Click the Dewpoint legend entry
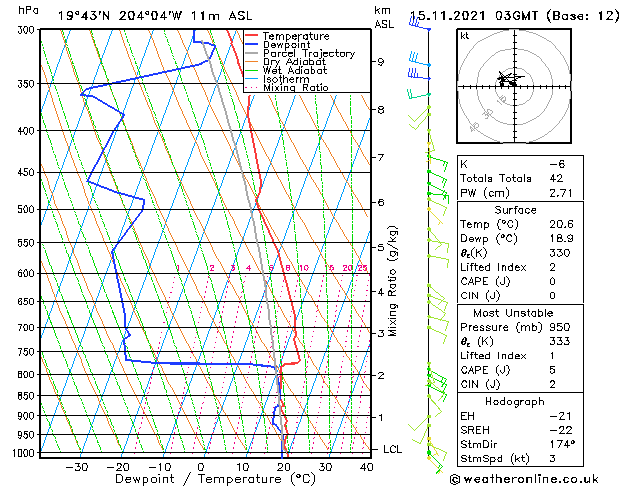 click(286, 45)
